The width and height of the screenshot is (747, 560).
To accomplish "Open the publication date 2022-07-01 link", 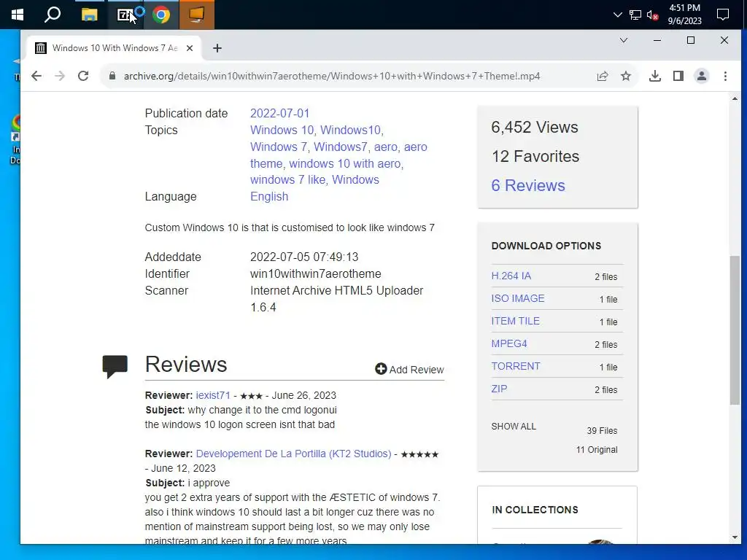I will click(279, 113).
